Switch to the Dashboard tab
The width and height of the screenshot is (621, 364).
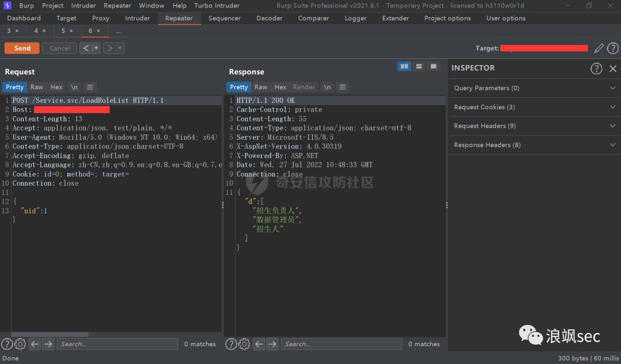click(24, 18)
